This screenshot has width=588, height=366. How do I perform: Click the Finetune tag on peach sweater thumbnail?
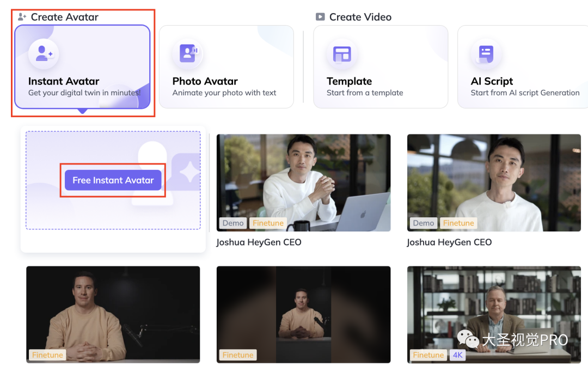tap(47, 355)
